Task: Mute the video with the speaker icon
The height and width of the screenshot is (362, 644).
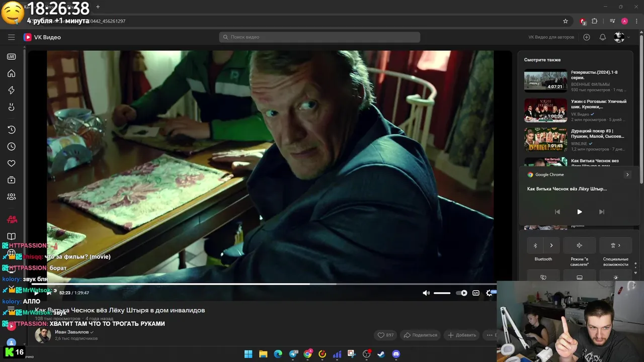Action: click(426, 293)
